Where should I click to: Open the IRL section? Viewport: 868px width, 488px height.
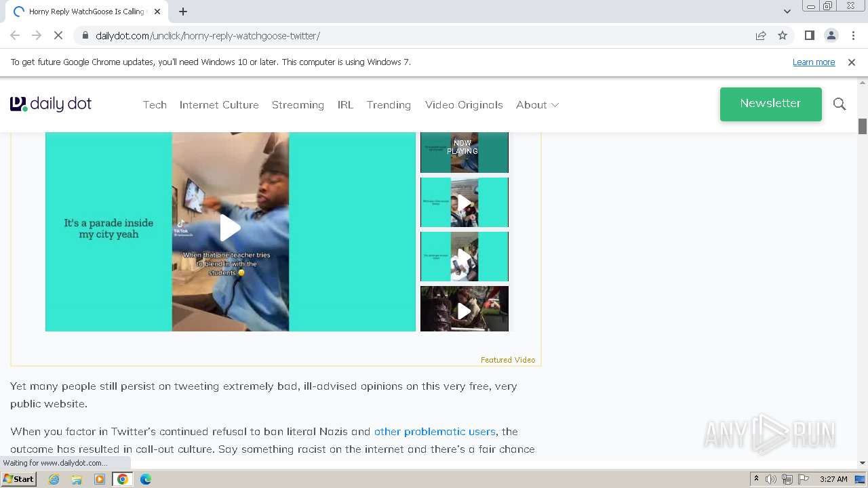345,105
